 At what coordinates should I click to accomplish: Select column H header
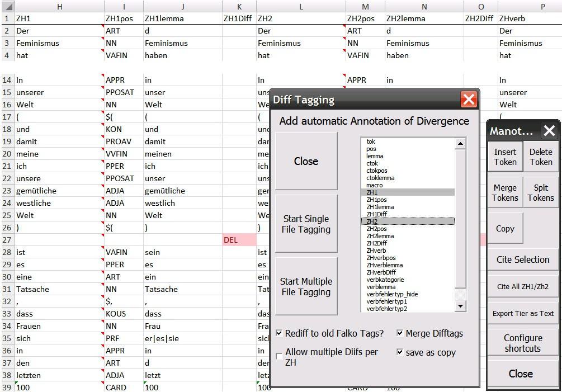[x=59, y=7]
